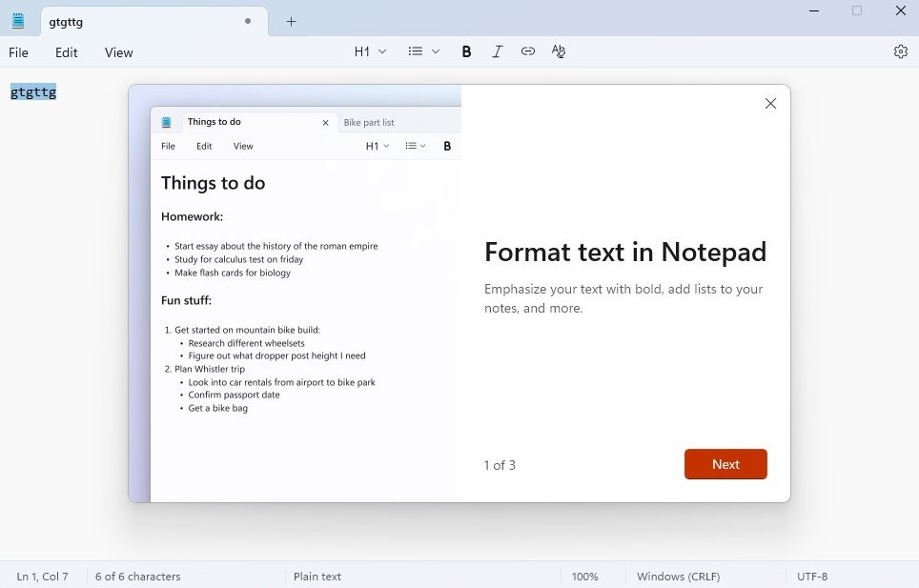Click the Windows (CRLF) line ending indicator
This screenshot has height=588, width=919.
(679, 577)
